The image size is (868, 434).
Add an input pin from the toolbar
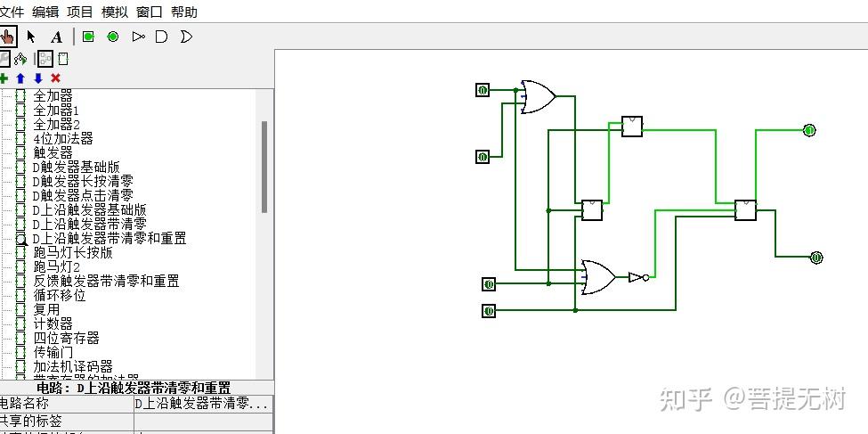(x=88, y=37)
